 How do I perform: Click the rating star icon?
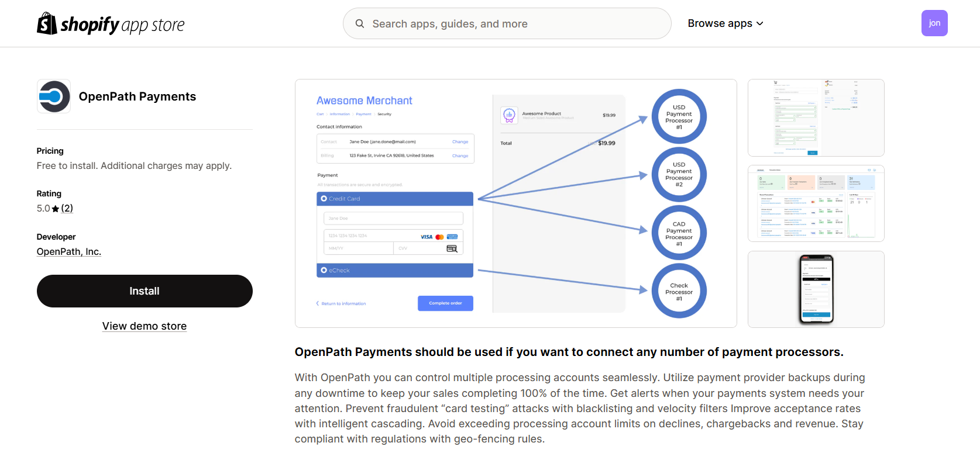[x=56, y=209]
